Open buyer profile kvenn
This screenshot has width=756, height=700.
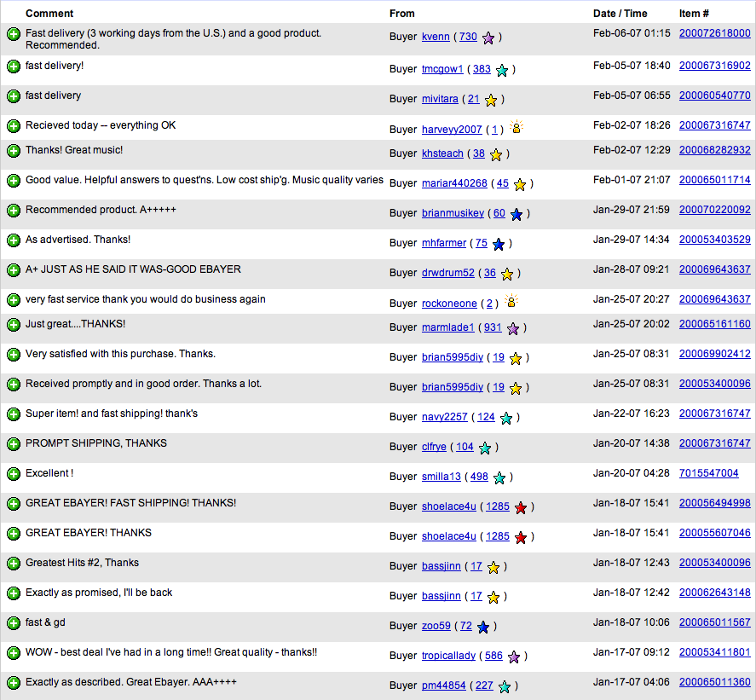click(x=436, y=37)
